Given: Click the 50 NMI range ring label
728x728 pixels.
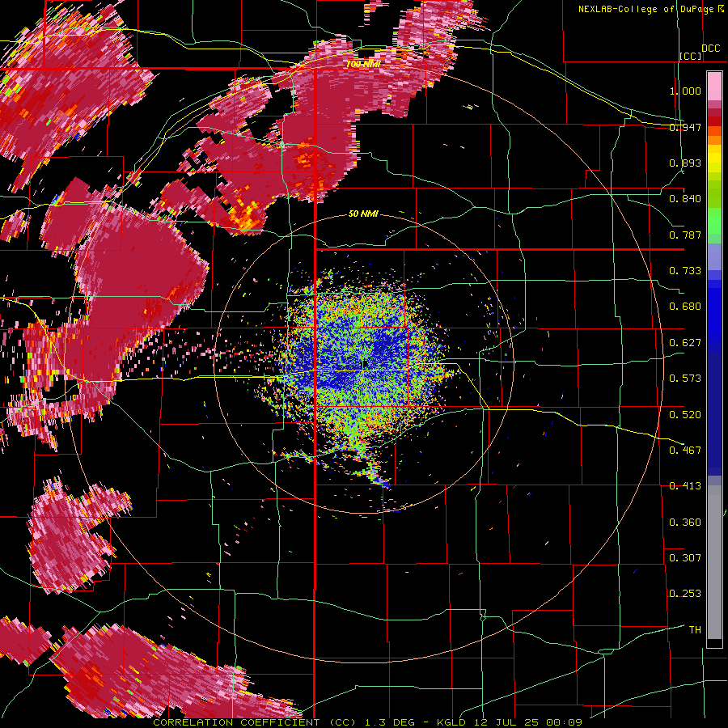Looking at the screenshot, I should coord(363,214).
